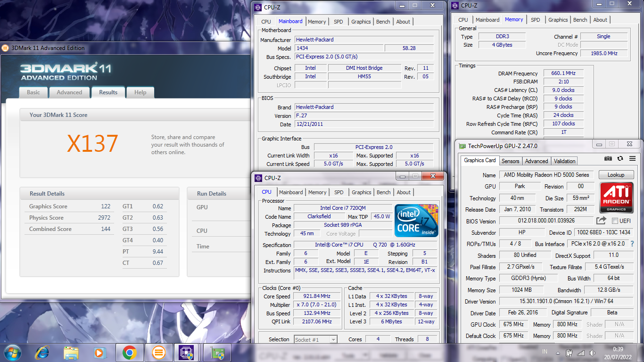
Task: Click the DRAM Frequency 660.1 MHz value
Action: click(x=563, y=74)
